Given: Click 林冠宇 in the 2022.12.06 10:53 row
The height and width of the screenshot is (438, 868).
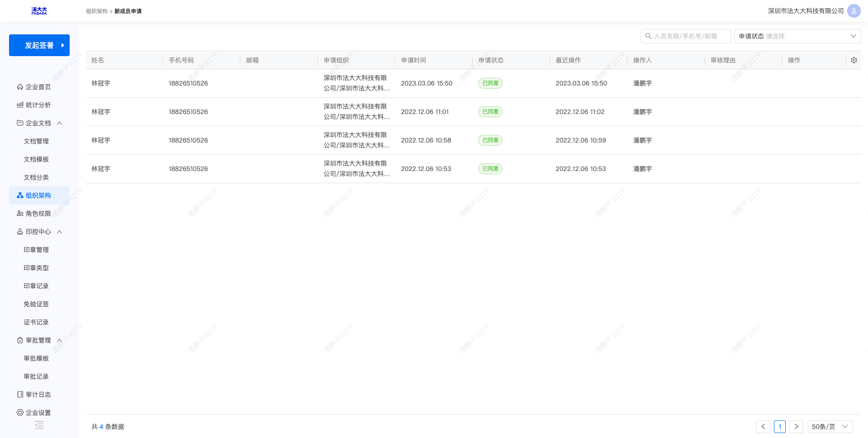Looking at the screenshot, I should [101, 169].
